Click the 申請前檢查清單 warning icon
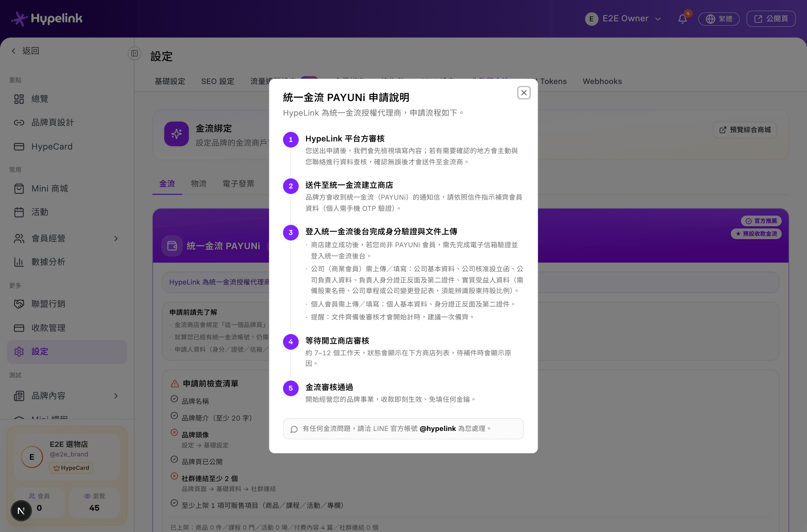This screenshot has width=807, height=532. click(175, 384)
